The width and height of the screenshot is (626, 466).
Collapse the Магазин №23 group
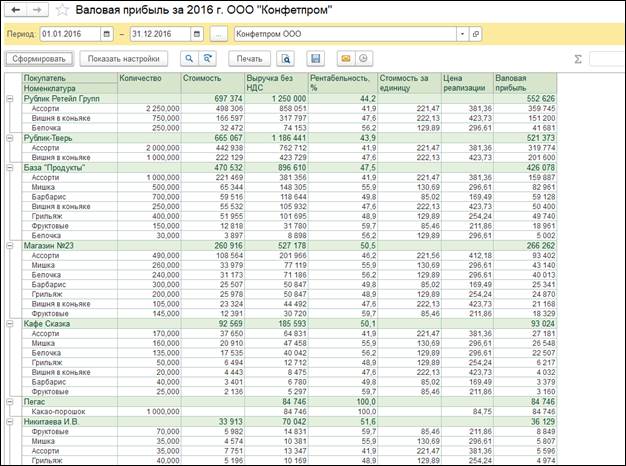10,246
